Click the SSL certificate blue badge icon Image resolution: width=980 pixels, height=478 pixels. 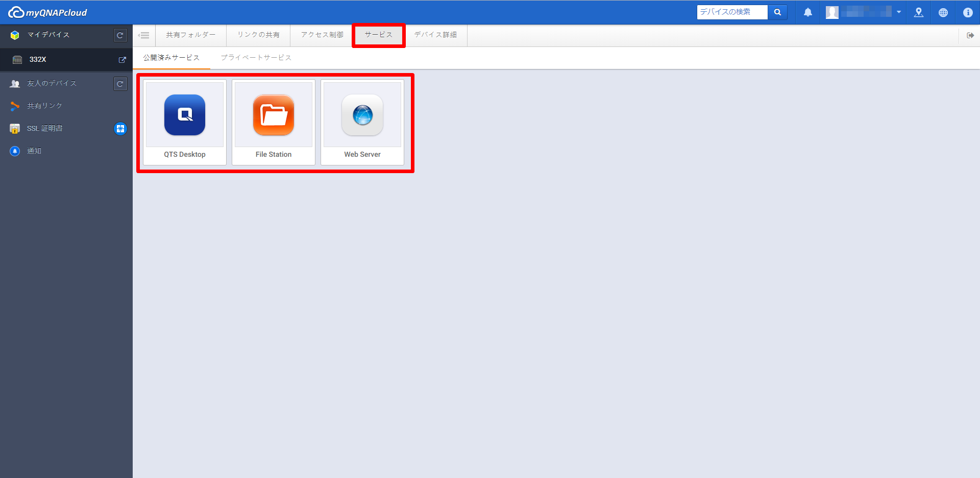click(120, 129)
